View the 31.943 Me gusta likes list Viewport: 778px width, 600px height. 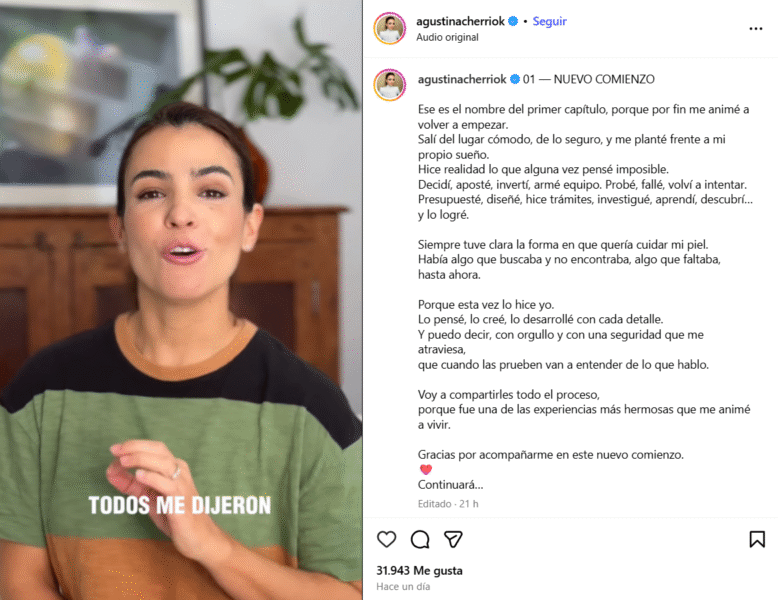419,571
